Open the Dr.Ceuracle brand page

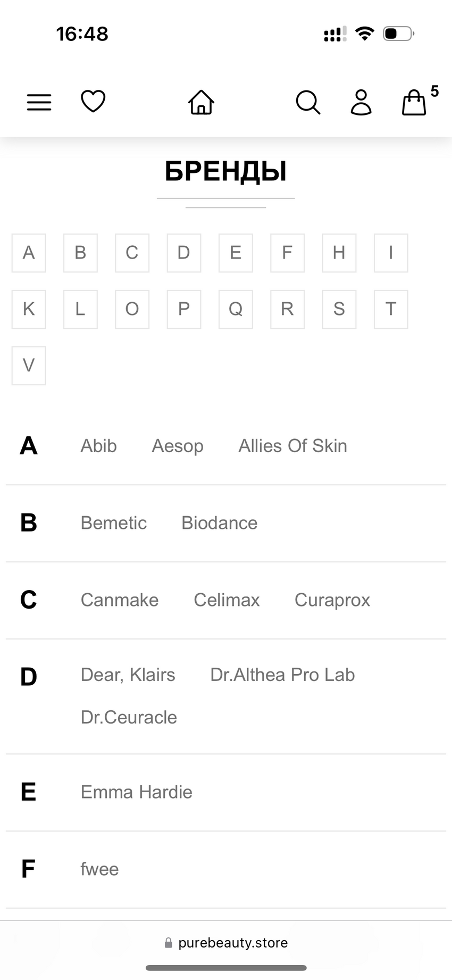coord(129,717)
